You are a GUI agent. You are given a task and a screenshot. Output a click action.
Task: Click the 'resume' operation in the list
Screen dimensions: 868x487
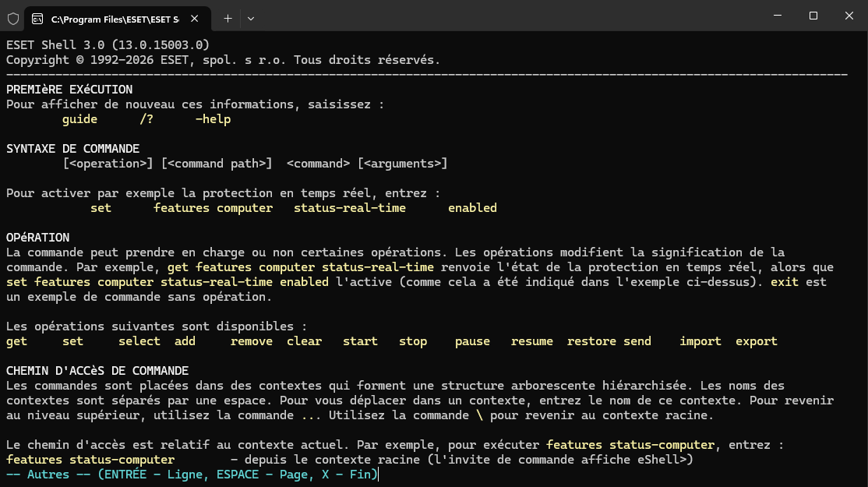coord(532,341)
